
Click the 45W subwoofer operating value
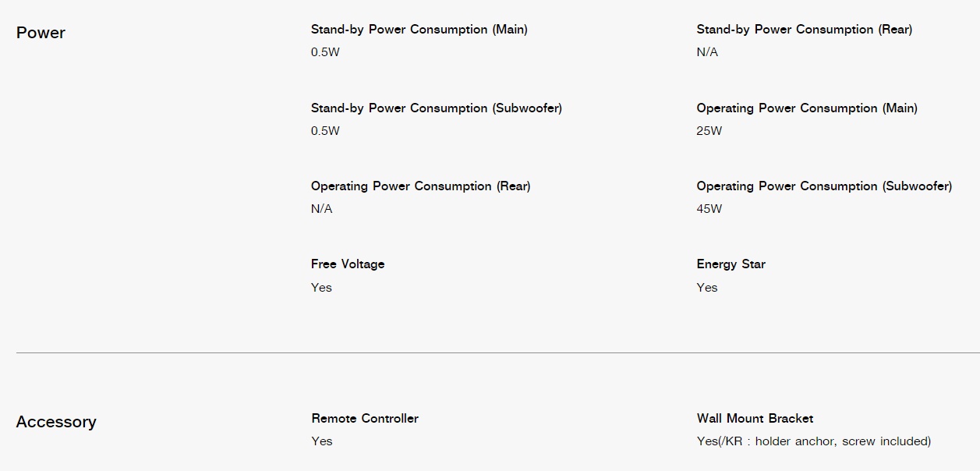[x=709, y=209]
